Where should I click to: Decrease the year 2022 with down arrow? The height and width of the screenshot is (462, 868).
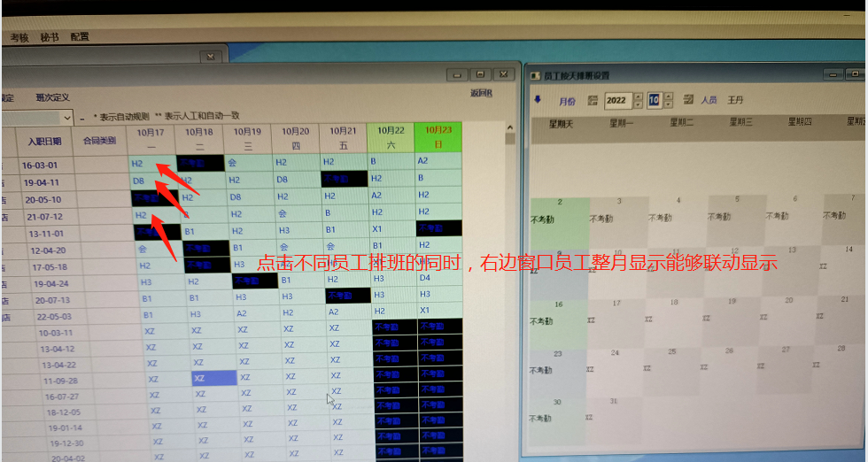pyautogui.click(x=639, y=104)
